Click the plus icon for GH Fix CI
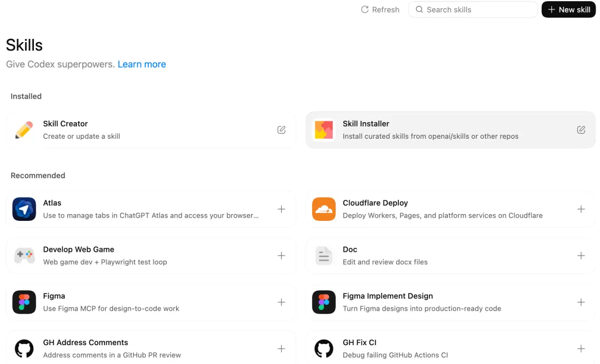Image resolution: width=600 pixels, height=364 pixels. pyautogui.click(x=581, y=349)
